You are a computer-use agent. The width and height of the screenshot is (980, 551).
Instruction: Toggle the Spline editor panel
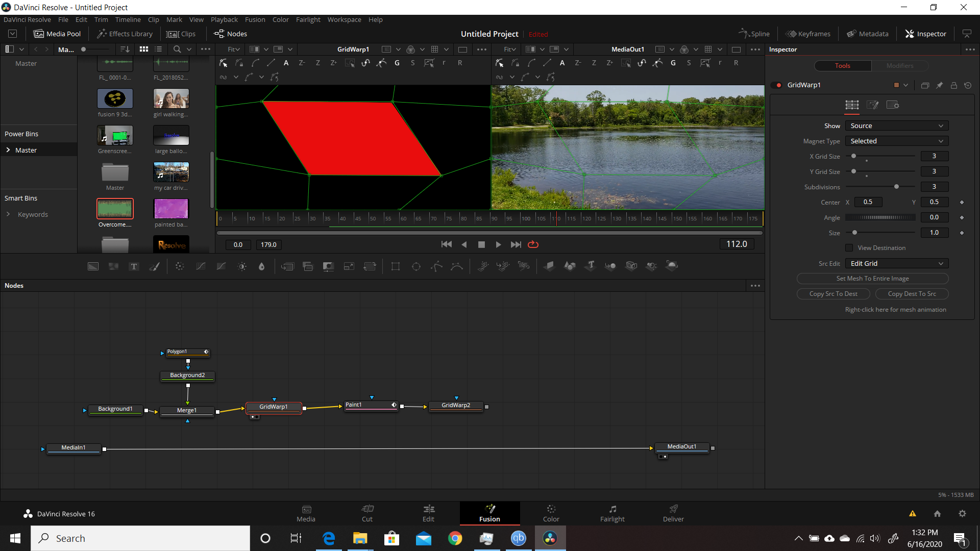754,34
